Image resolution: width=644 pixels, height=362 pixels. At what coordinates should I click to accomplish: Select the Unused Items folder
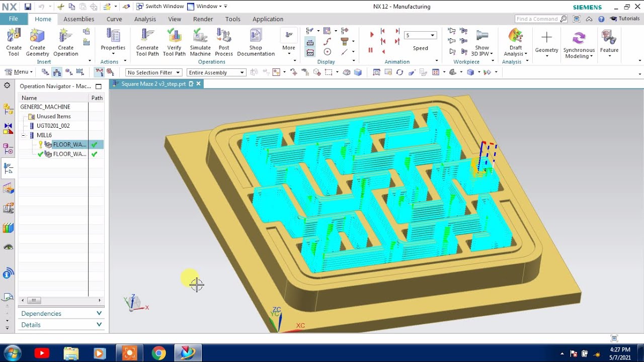coord(49,116)
